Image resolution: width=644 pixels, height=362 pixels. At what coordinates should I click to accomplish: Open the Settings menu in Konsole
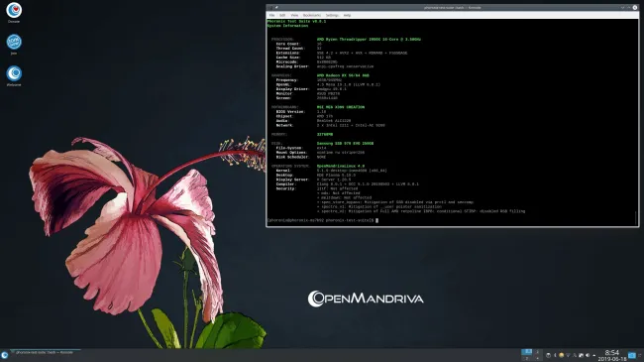pyautogui.click(x=332, y=15)
